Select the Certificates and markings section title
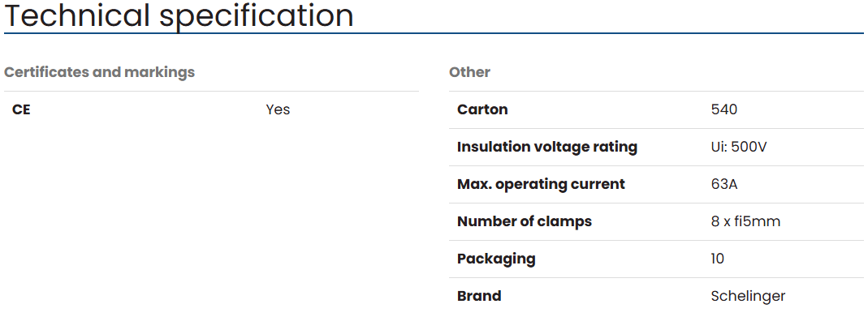This screenshot has width=868, height=317. [100, 72]
